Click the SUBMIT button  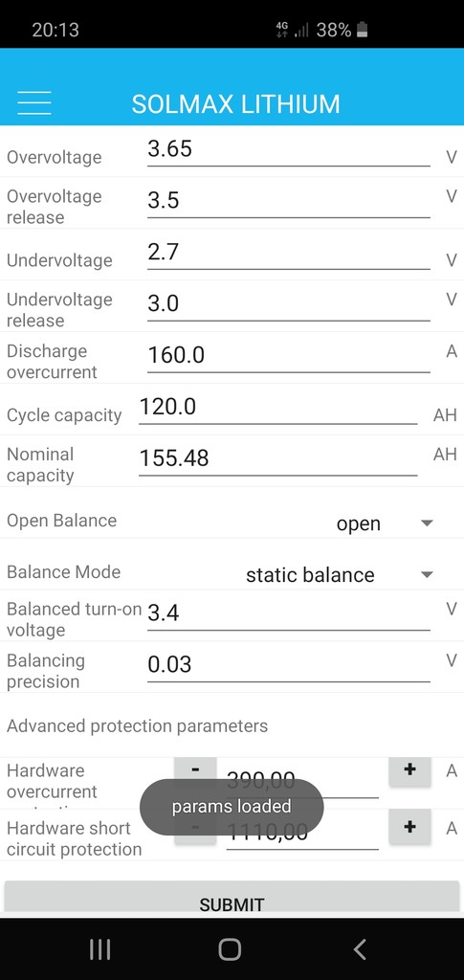[232, 900]
